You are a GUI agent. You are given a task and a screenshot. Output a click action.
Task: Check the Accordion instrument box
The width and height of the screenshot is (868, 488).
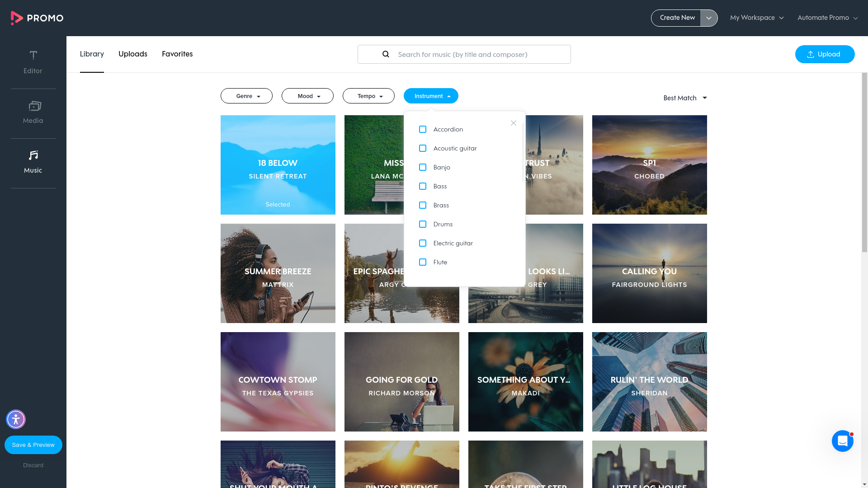423,129
